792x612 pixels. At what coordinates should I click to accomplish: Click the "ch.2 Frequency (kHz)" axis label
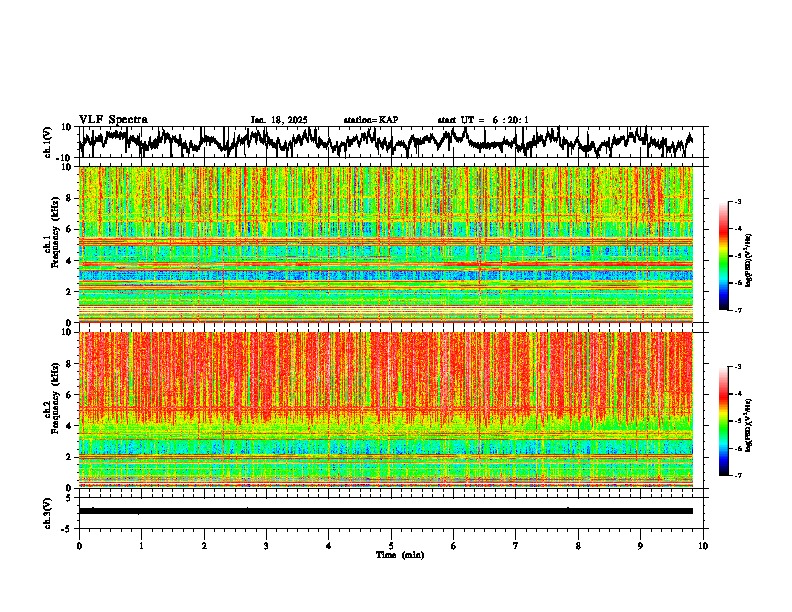tap(52, 398)
